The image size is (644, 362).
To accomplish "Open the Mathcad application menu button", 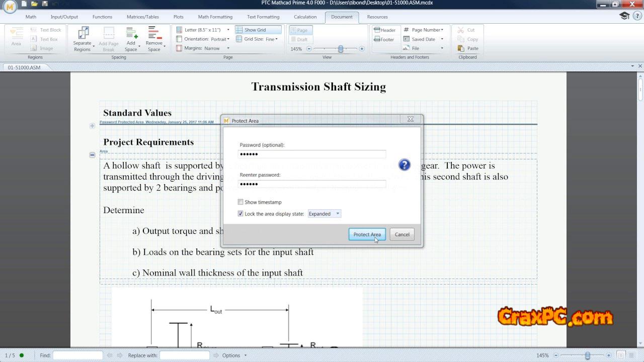I will coord(10,6).
